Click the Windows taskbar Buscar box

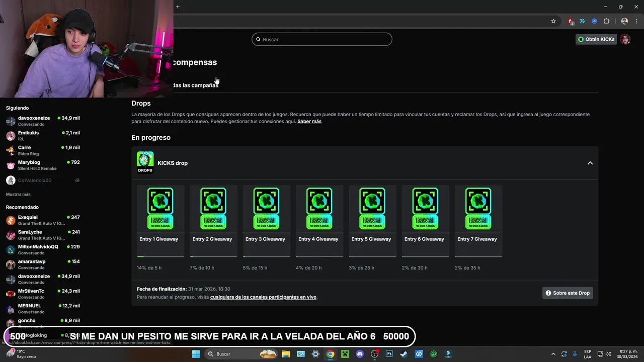(242, 354)
